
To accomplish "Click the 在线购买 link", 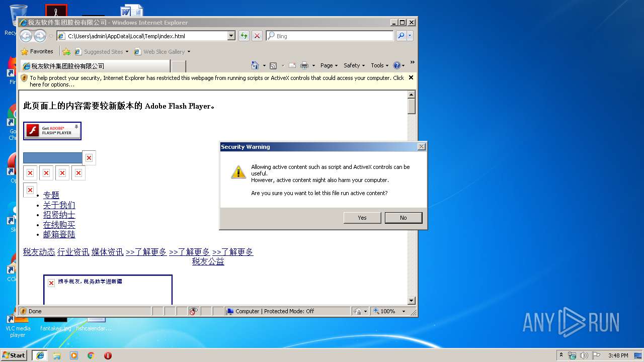I will click(x=59, y=225).
